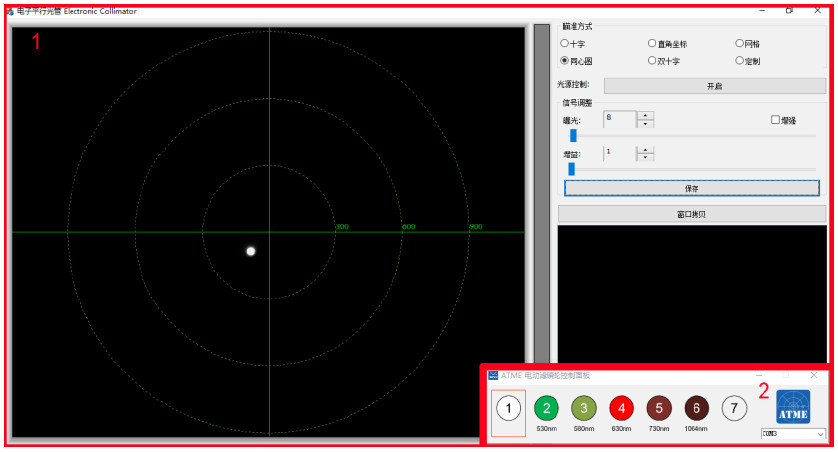Decrease the 增益 value with down arrow
Screen dimensions: 838x452
(646, 158)
